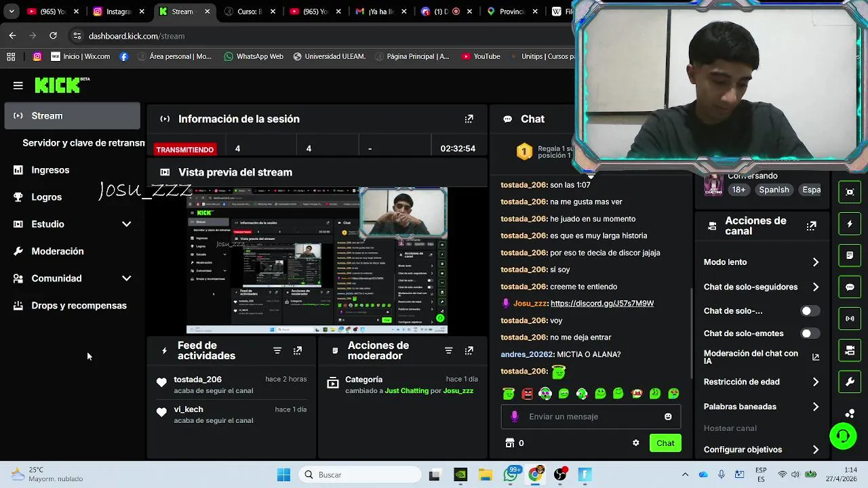Image resolution: width=868 pixels, height=488 pixels.
Task: Click the taskbar Buscar search box
Action: pos(359,475)
